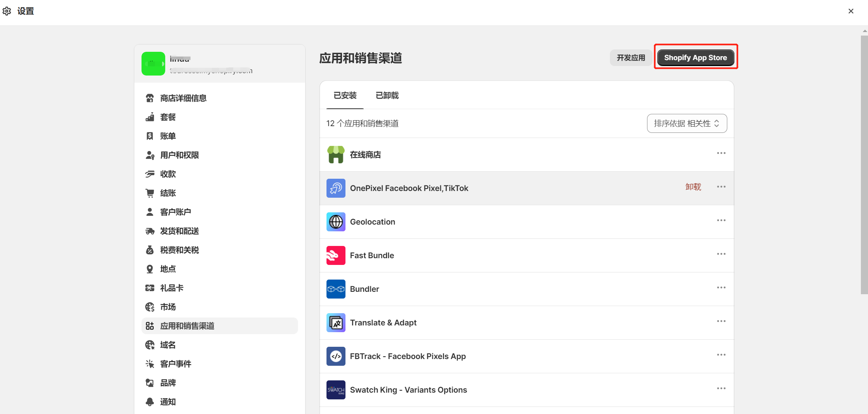Open 排序依据 相关性 sort dropdown
Viewport: 868px width, 414px height.
pos(687,123)
